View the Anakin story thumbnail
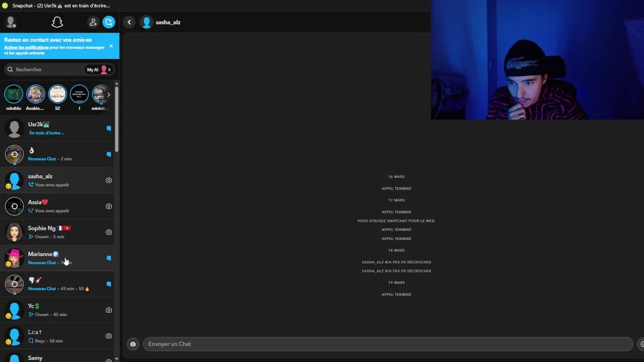The height and width of the screenshot is (362, 644). point(35,94)
